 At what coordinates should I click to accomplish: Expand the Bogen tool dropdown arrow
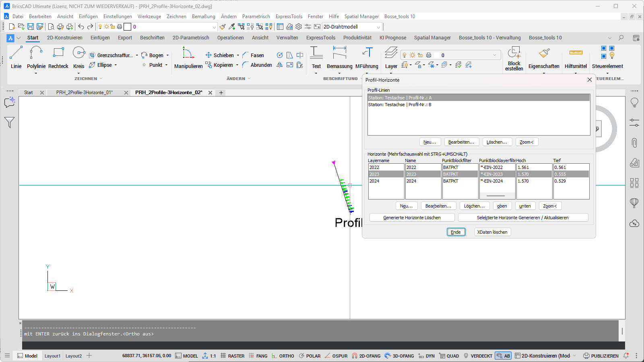(167, 56)
